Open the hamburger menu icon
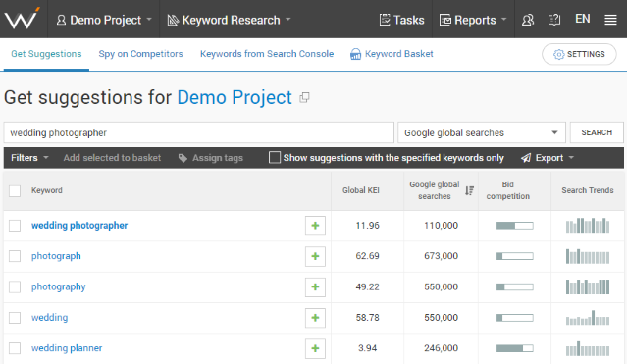This screenshot has width=627, height=364. pyautogui.click(x=610, y=20)
